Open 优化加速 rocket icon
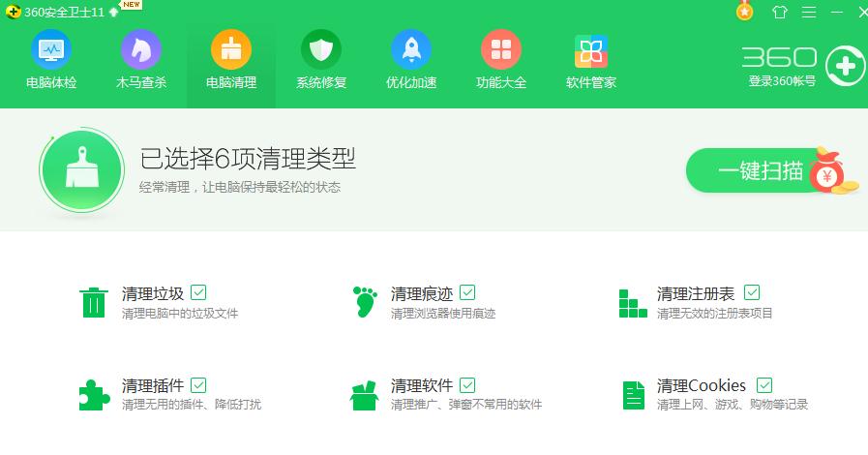868x455 pixels. coord(410,49)
